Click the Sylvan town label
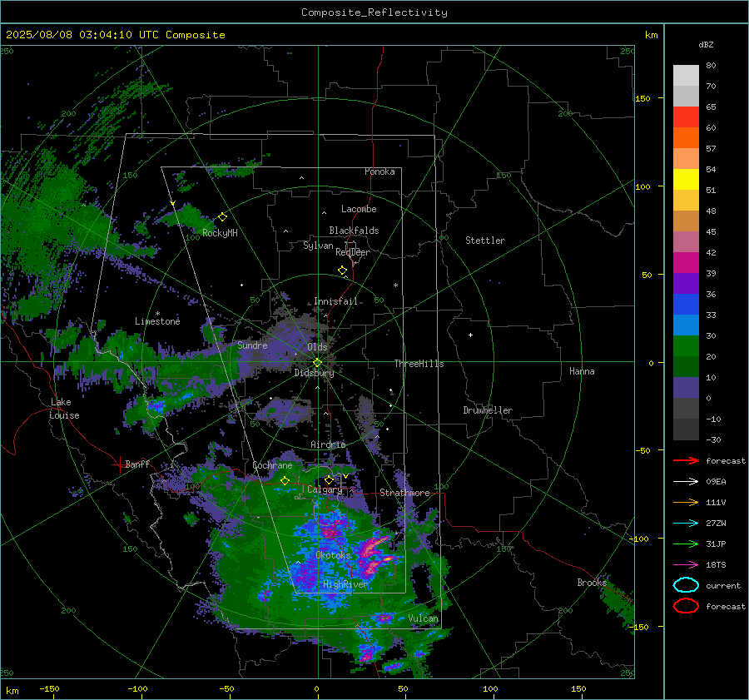The width and height of the screenshot is (749, 700). pyautogui.click(x=318, y=246)
